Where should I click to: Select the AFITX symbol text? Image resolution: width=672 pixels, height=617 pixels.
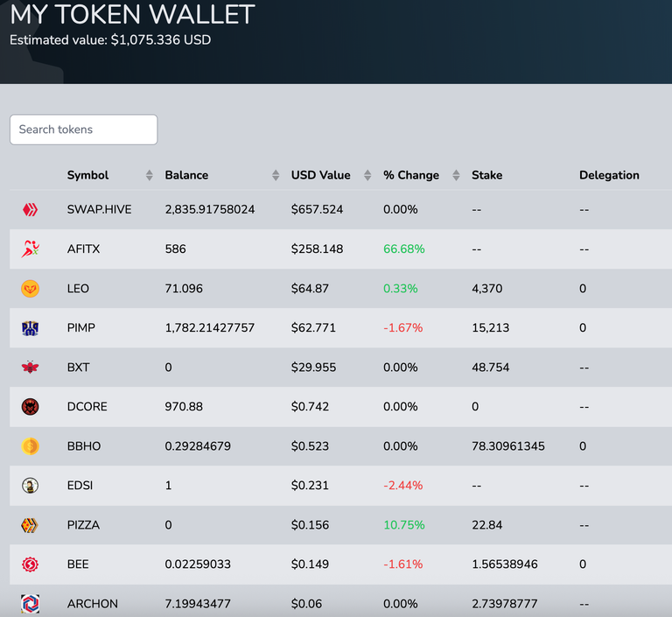[x=83, y=249]
